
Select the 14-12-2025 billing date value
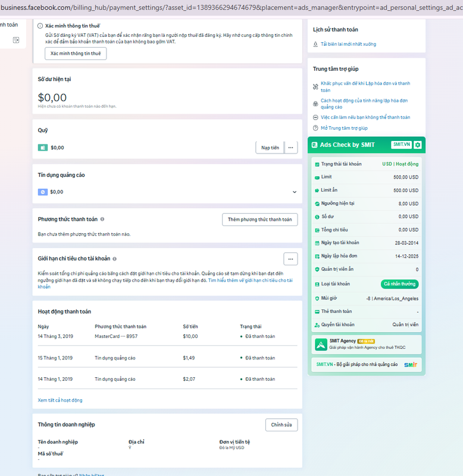click(x=406, y=256)
